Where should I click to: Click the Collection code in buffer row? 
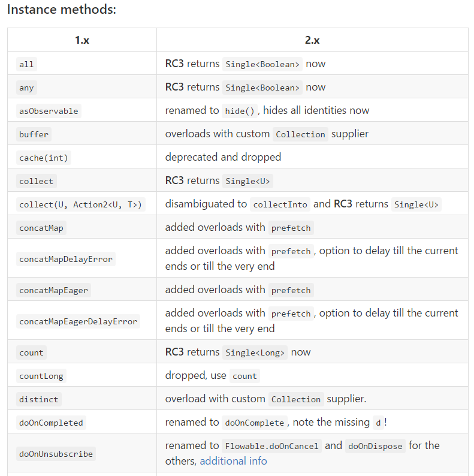(x=300, y=134)
